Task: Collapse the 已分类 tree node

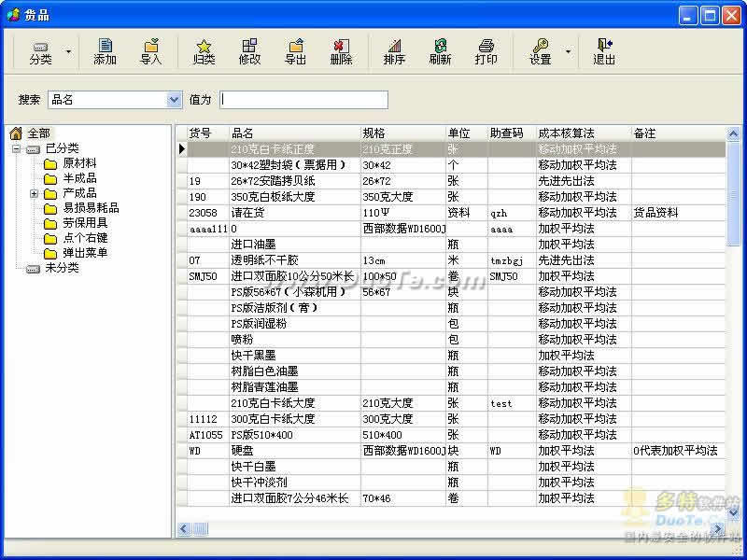Action: tap(16, 148)
